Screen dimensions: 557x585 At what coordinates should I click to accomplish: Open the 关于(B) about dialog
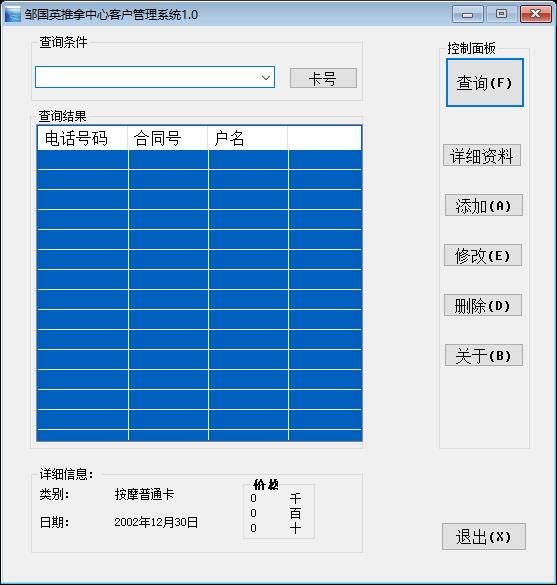coord(484,355)
